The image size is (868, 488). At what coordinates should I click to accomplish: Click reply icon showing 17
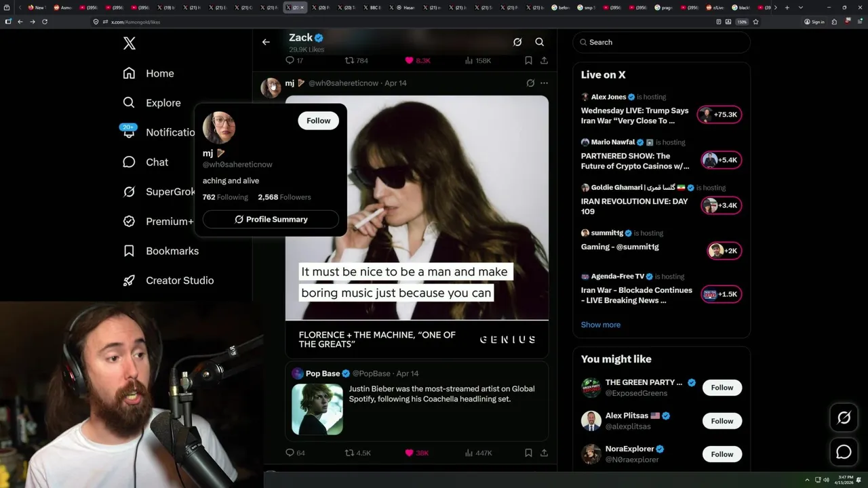[x=290, y=60]
